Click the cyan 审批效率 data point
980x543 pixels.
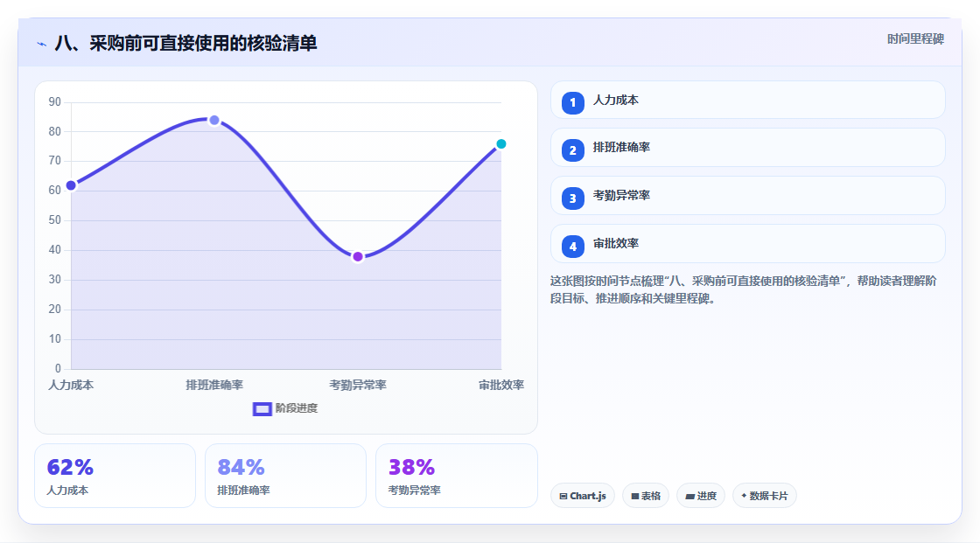pos(500,143)
